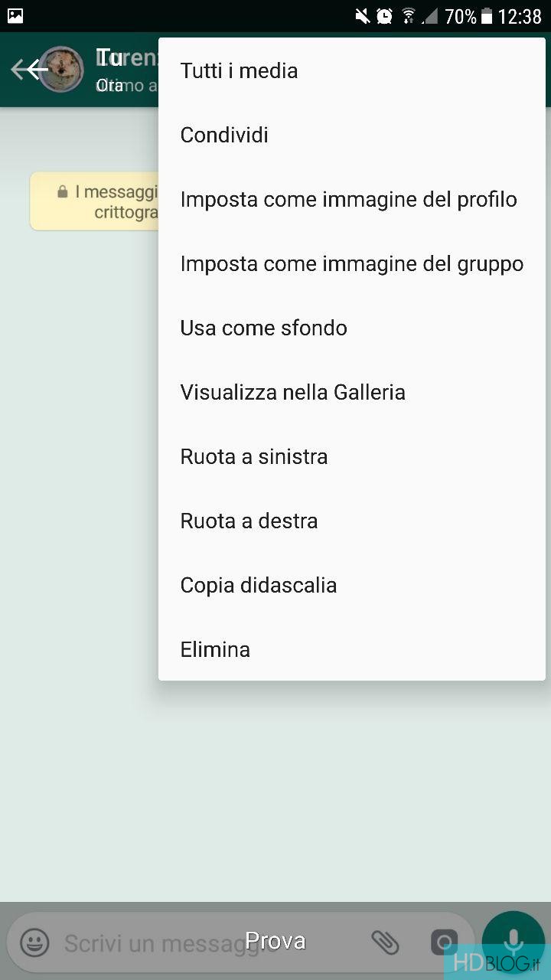Tap the back arrow in header
551x980 pixels.
[x=29, y=70]
